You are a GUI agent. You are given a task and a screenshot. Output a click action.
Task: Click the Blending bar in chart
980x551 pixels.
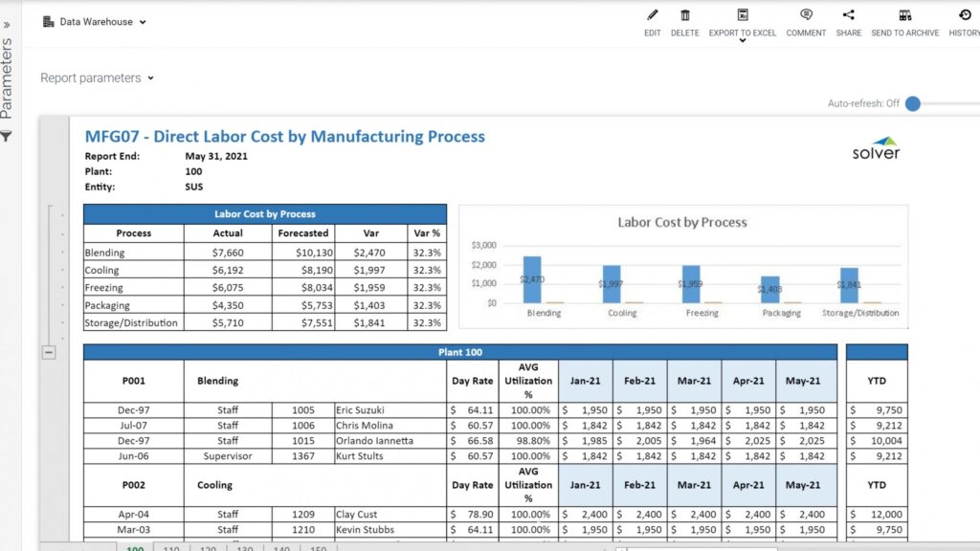(532, 279)
